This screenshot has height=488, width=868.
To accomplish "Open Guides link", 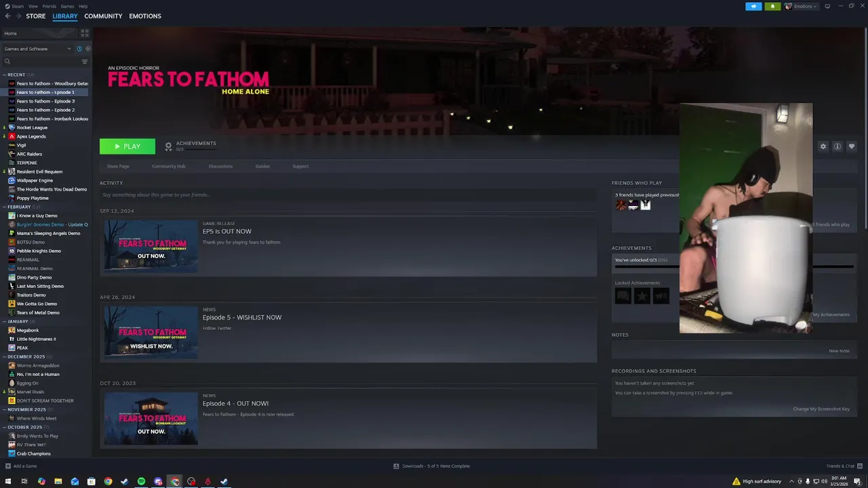I will pos(262,166).
